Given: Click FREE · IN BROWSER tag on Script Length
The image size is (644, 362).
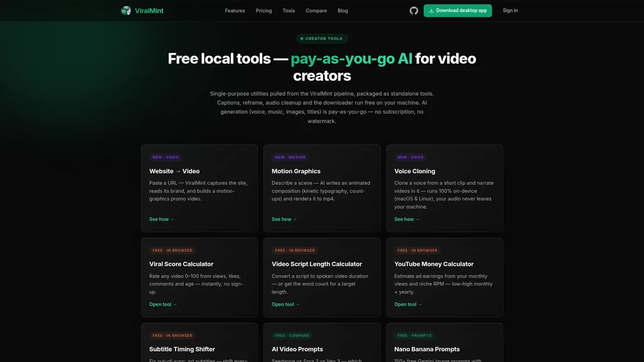Looking at the screenshot, I should coord(295,250).
